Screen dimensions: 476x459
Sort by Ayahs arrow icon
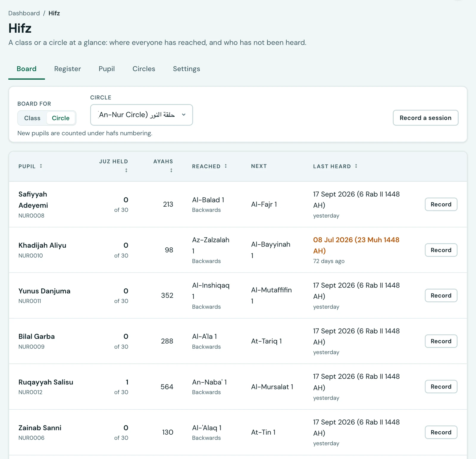point(171,170)
